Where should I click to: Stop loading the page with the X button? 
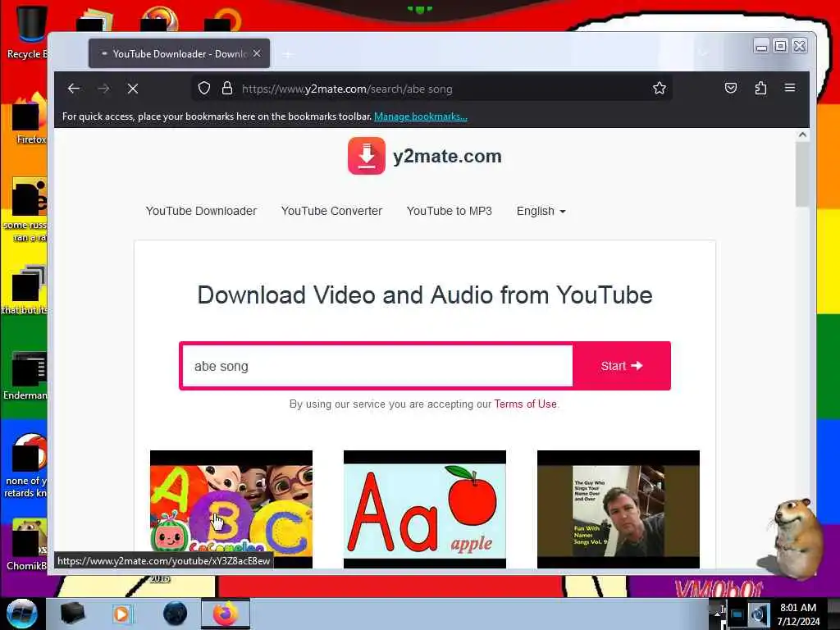pyautogui.click(x=133, y=89)
